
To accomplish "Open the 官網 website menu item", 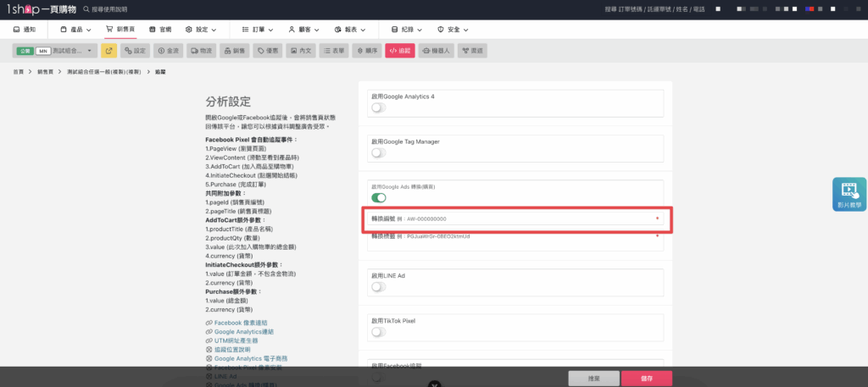I will tap(159, 29).
